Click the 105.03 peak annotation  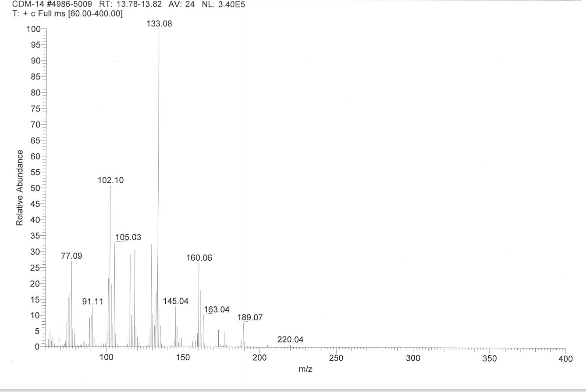(x=128, y=237)
